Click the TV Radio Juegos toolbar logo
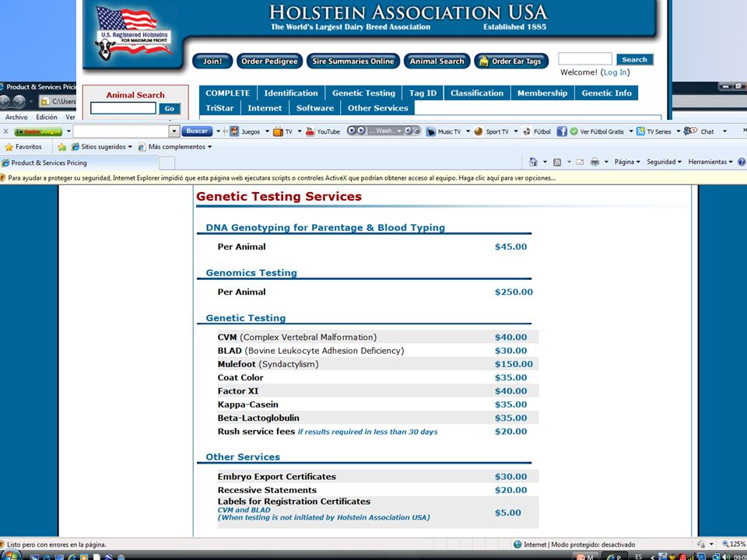The width and height of the screenshot is (747, 560). click(x=38, y=131)
